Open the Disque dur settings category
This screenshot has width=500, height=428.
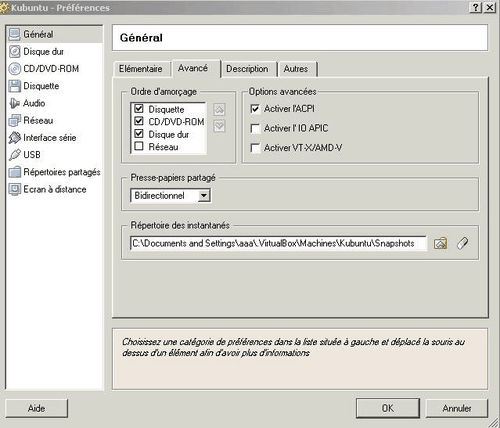tap(43, 52)
